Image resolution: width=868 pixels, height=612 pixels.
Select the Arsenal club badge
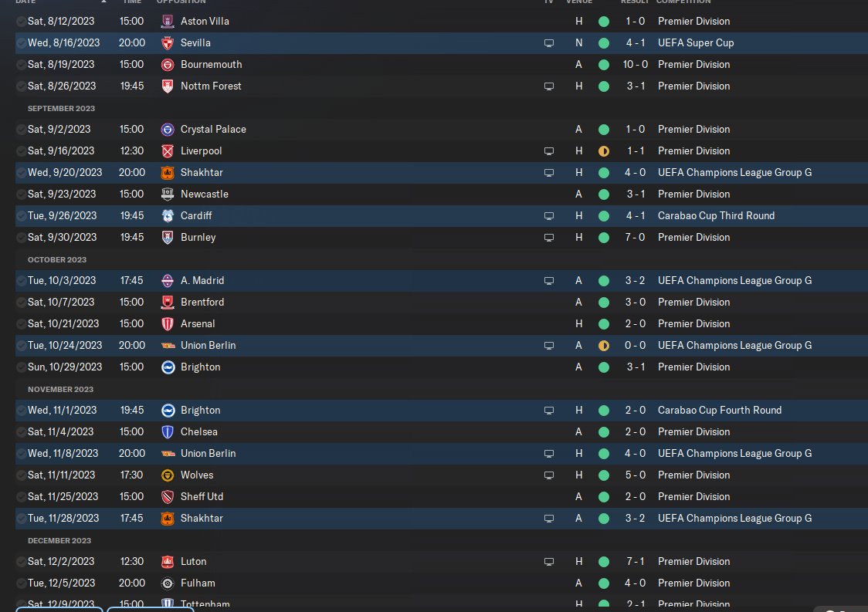pyautogui.click(x=167, y=323)
